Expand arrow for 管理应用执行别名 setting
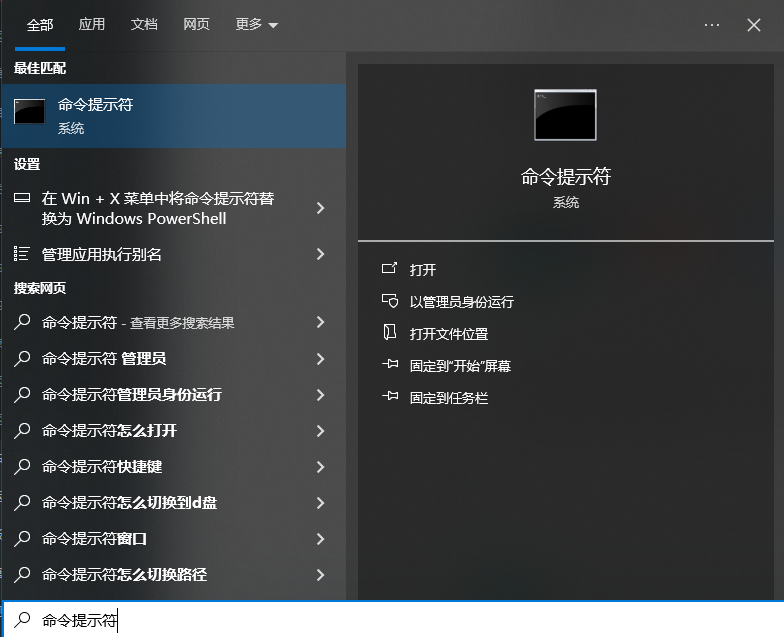This screenshot has width=784, height=637. point(320,255)
